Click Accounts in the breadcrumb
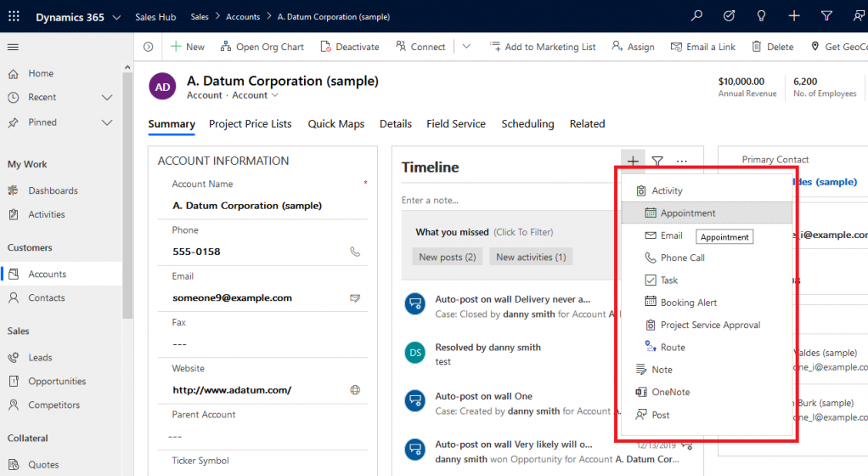The image size is (868, 476). tap(243, 17)
